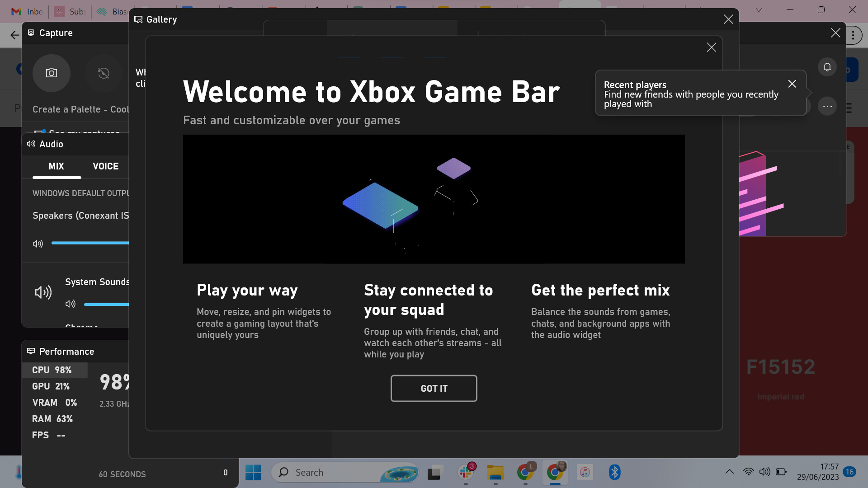Click the Imperial red color name
This screenshot has width=868, height=488.
(781, 397)
